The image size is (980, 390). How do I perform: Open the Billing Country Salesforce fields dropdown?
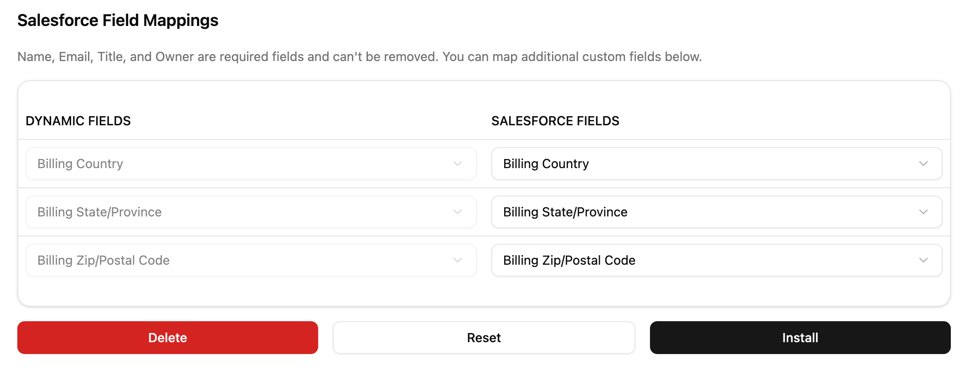tap(716, 164)
